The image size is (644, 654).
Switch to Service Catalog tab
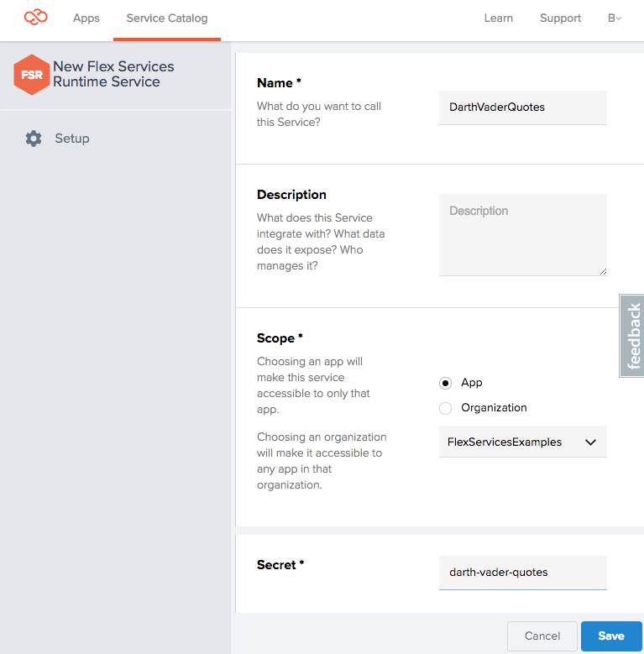pyautogui.click(x=167, y=18)
